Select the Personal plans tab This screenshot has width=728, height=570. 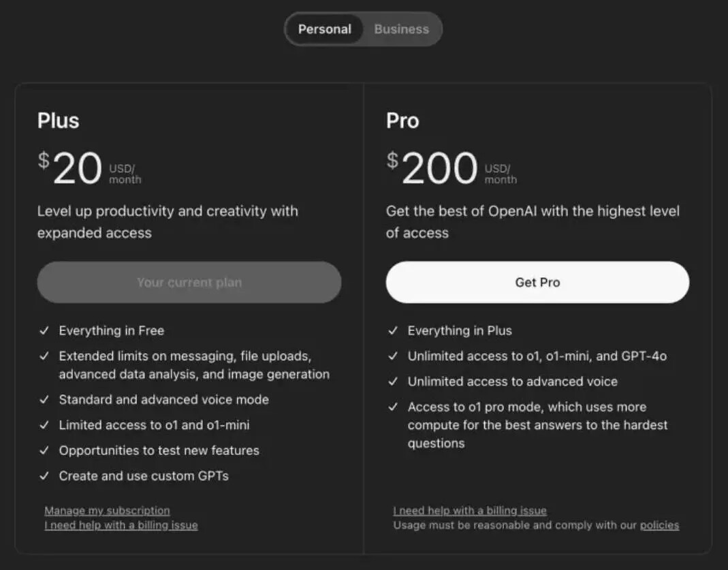point(325,29)
